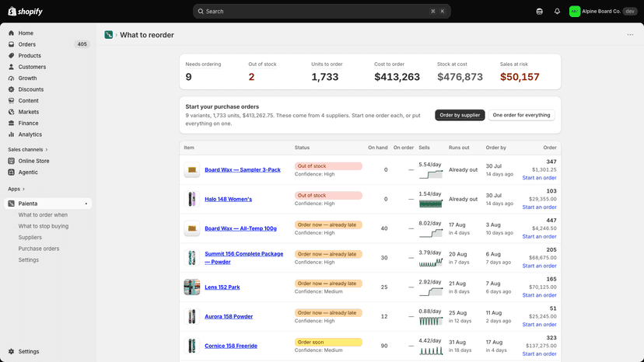Screen dimensions: 644x362
Task: Click the Products tag icon
Action: [11, 55]
